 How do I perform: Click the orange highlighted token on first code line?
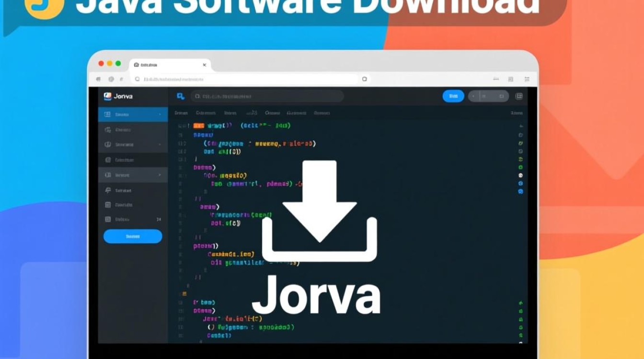[198, 125]
